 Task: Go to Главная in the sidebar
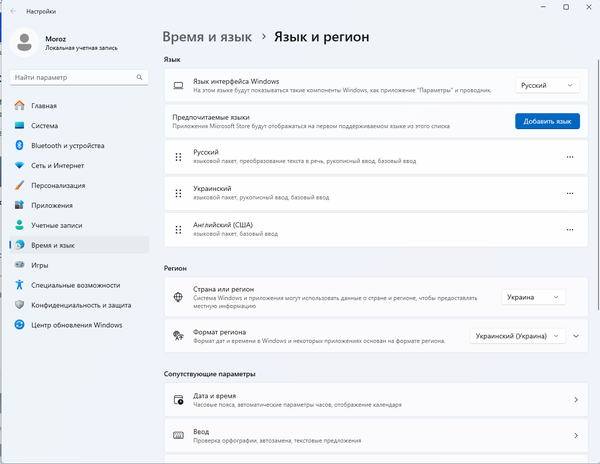tap(79, 106)
